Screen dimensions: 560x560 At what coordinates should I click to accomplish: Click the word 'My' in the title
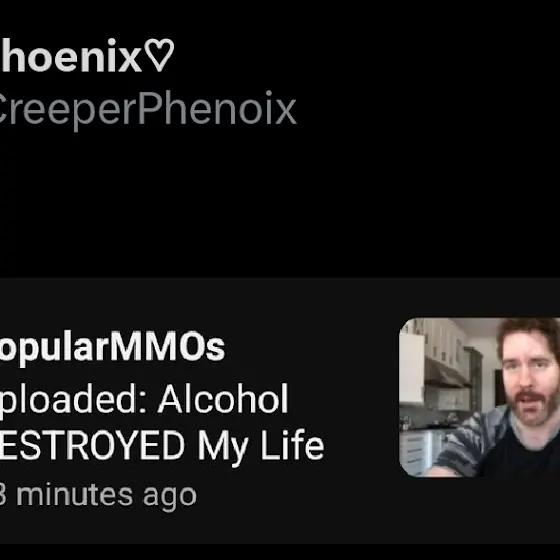223,448
